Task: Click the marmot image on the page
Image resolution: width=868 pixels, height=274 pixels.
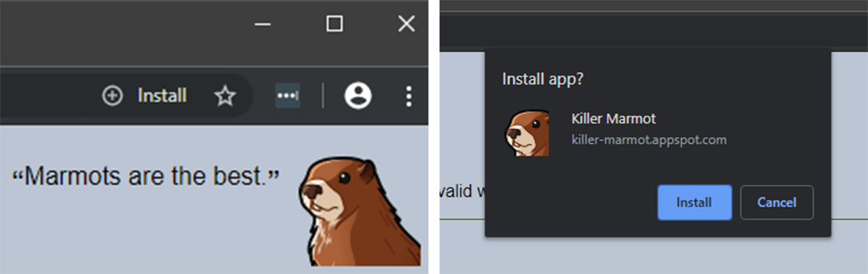Action: coord(359,212)
